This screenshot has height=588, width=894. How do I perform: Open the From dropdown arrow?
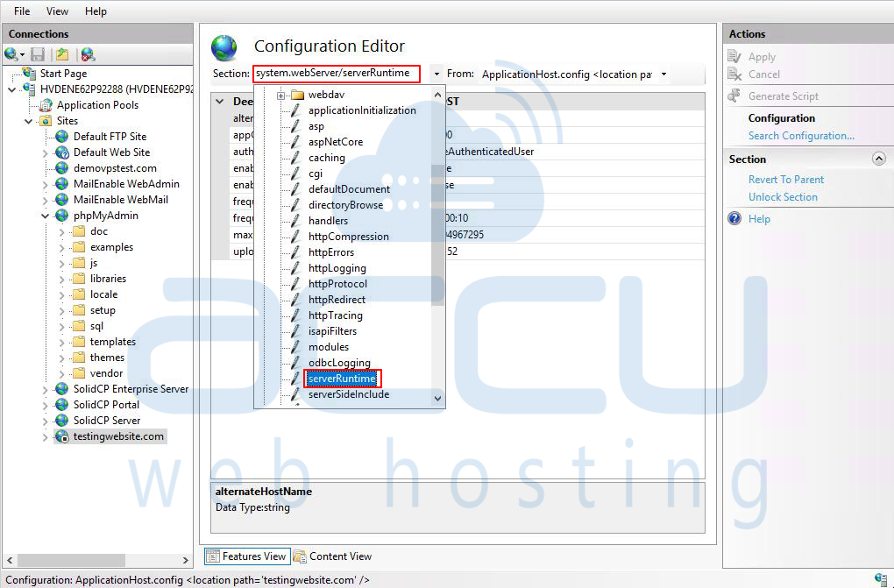(663, 74)
